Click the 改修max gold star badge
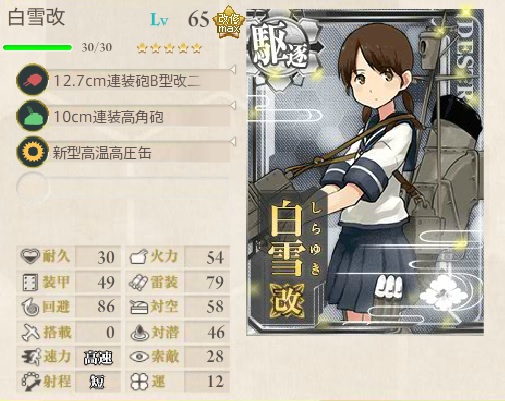Image resolution: width=505 pixels, height=401 pixels. point(228,22)
